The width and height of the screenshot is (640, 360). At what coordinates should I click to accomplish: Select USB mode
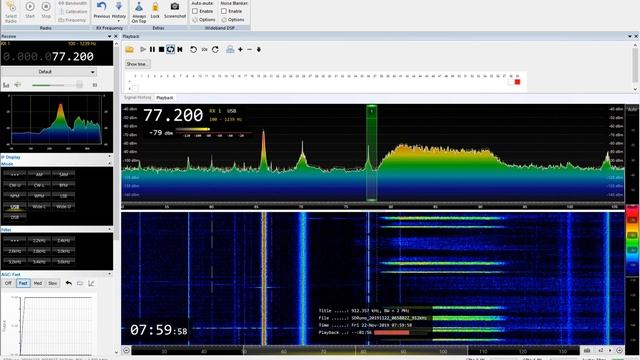pyautogui.click(x=15, y=207)
